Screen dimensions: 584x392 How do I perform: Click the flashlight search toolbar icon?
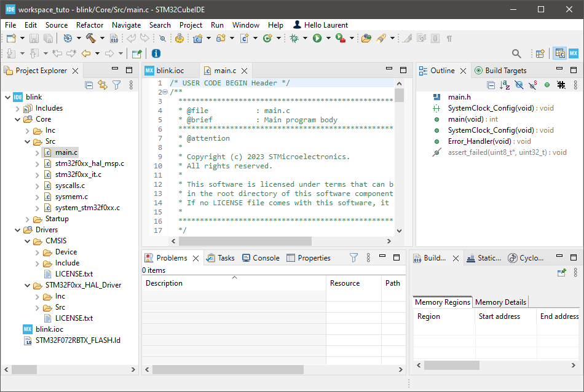pyautogui.click(x=381, y=38)
